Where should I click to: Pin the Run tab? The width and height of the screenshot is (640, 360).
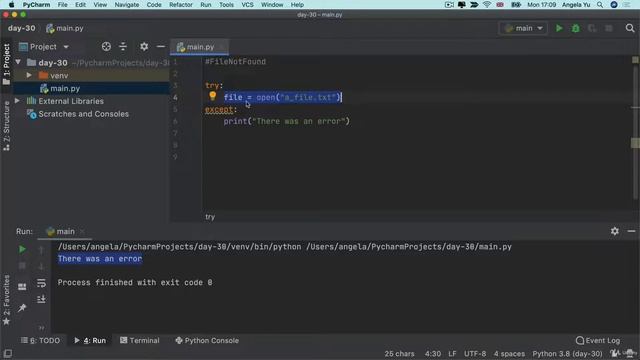tap(22, 308)
